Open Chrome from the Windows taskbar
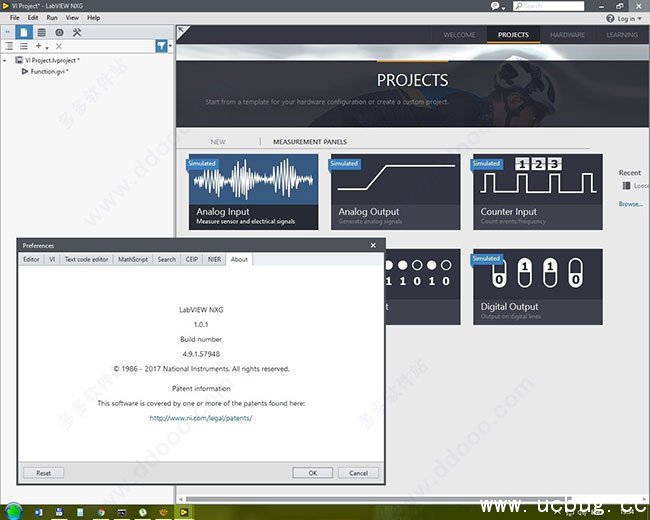This screenshot has width=650, height=520. click(x=100, y=512)
